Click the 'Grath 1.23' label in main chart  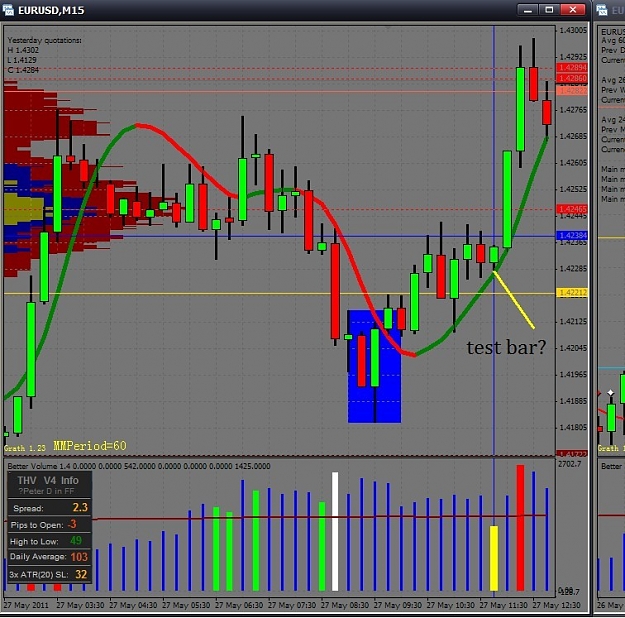tap(25, 448)
